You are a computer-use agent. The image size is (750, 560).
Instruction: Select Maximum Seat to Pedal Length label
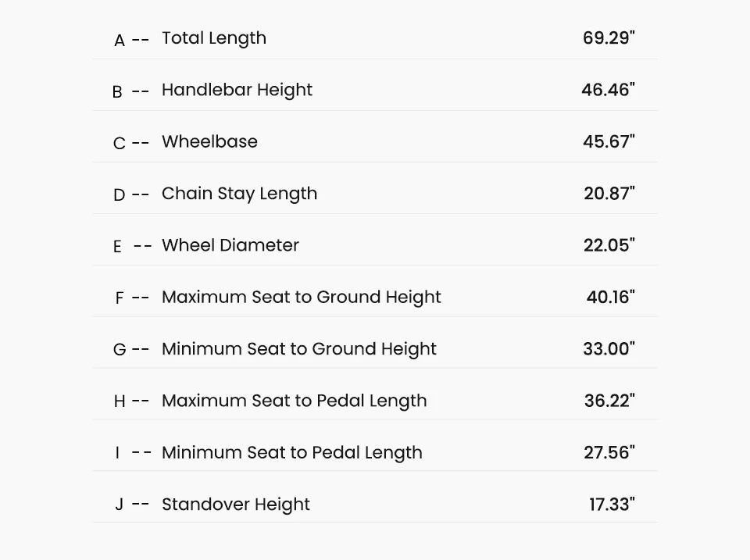click(x=294, y=401)
